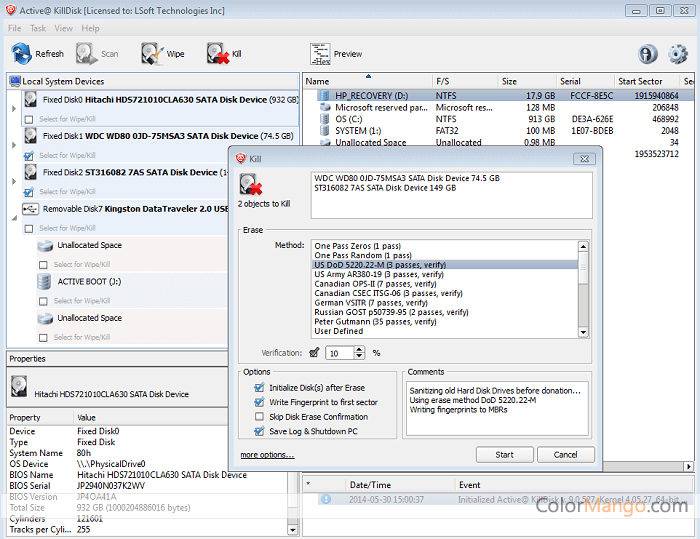Open the info/about icon in toolbar
The height and width of the screenshot is (539, 700).
(647, 54)
